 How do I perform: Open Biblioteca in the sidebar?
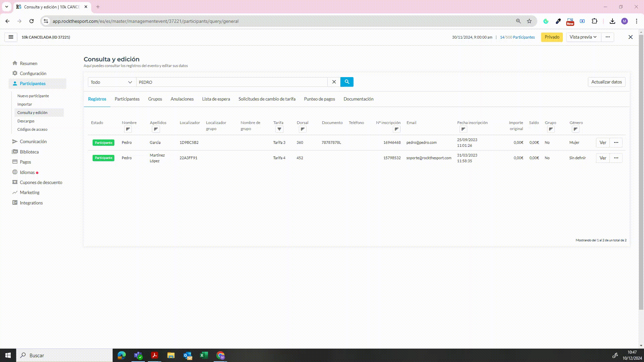pyautogui.click(x=29, y=152)
